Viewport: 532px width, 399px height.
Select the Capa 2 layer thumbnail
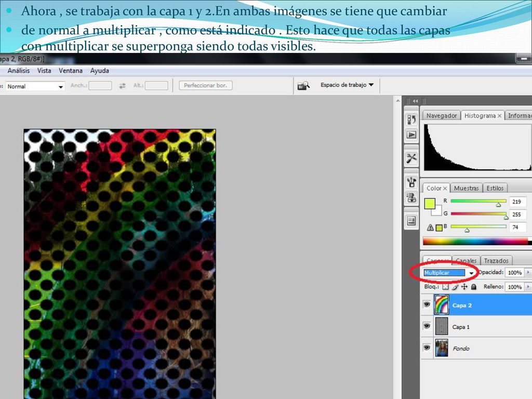coord(442,304)
